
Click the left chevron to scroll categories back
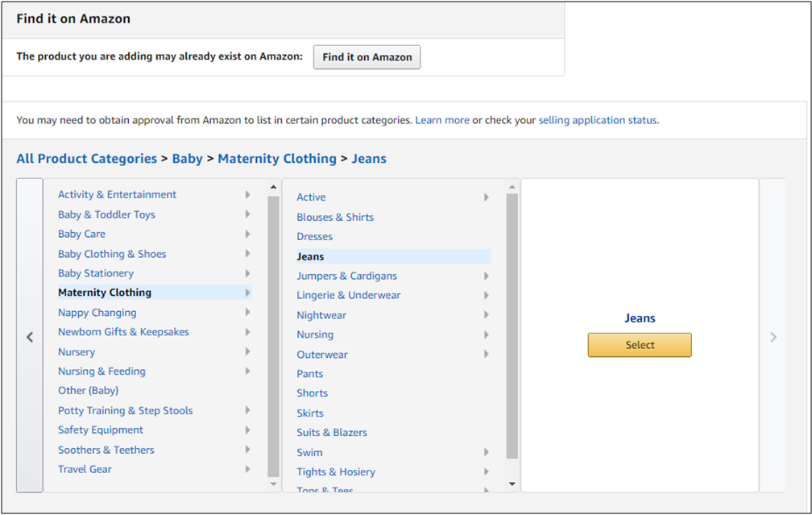click(30, 337)
